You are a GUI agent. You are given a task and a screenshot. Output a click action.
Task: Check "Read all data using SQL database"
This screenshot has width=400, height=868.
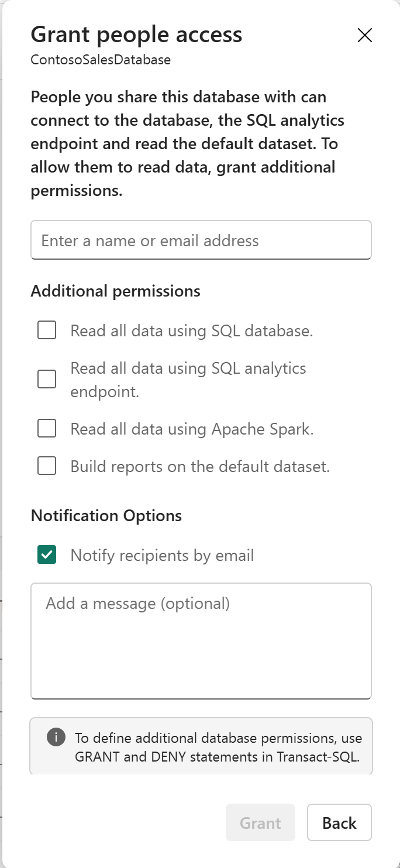pyautogui.click(x=46, y=330)
